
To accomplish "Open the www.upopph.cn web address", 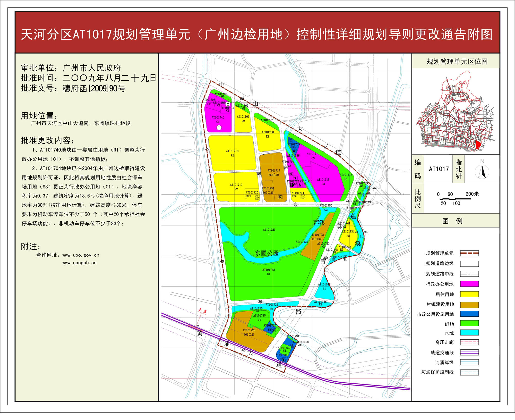I will click(79, 263).
